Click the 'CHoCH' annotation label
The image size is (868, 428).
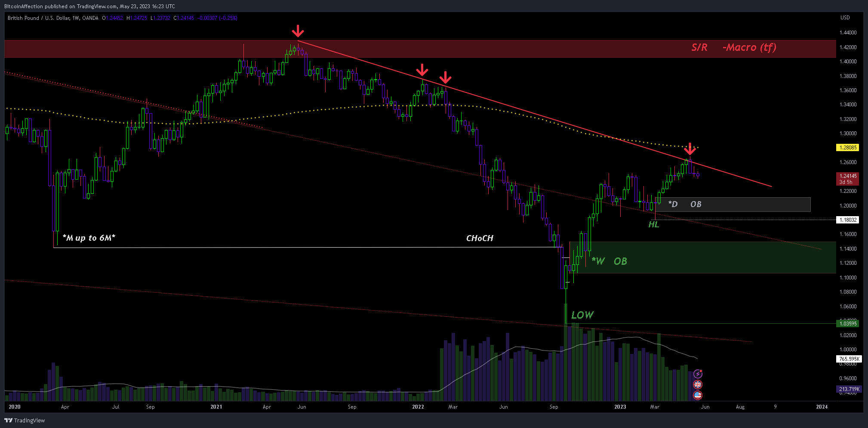pos(480,238)
